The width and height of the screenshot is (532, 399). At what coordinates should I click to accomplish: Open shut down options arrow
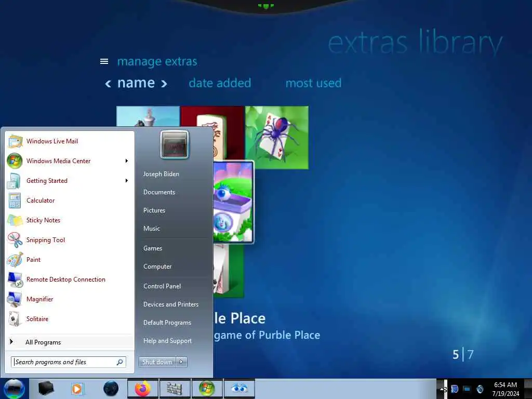pyautogui.click(x=181, y=362)
